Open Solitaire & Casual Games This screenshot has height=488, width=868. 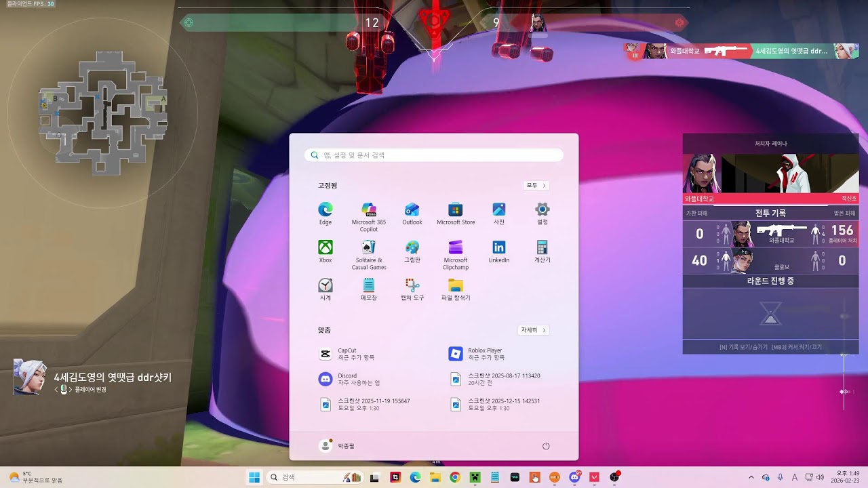pos(369,255)
